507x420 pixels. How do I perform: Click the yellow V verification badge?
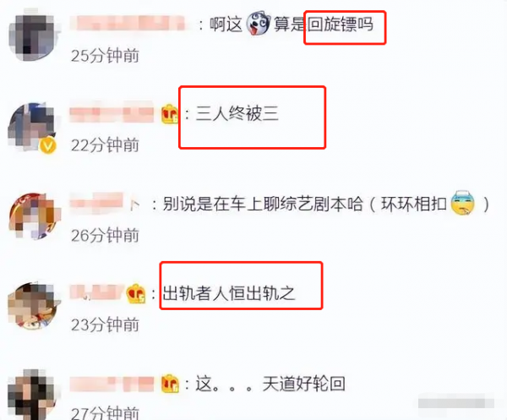[48, 145]
